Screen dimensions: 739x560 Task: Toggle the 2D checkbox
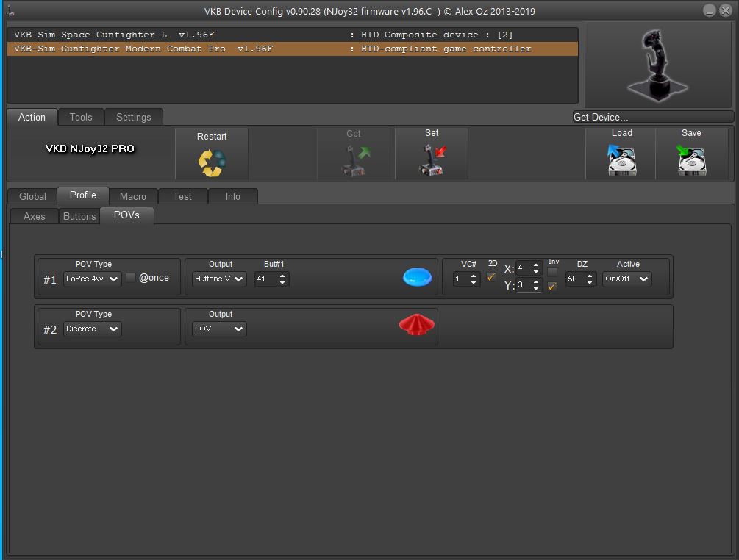click(491, 277)
